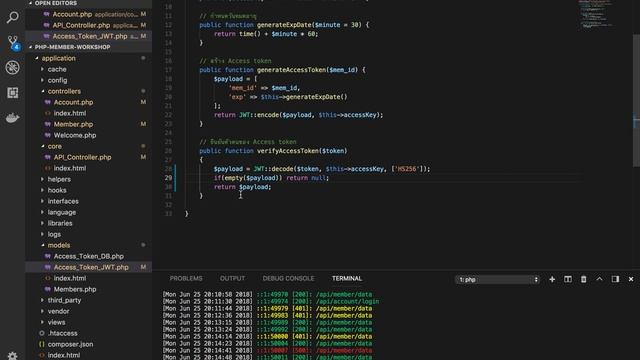The image size is (640, 360).
Task: Click verifyAccessToken function name in code
Action: coord(288,151)
